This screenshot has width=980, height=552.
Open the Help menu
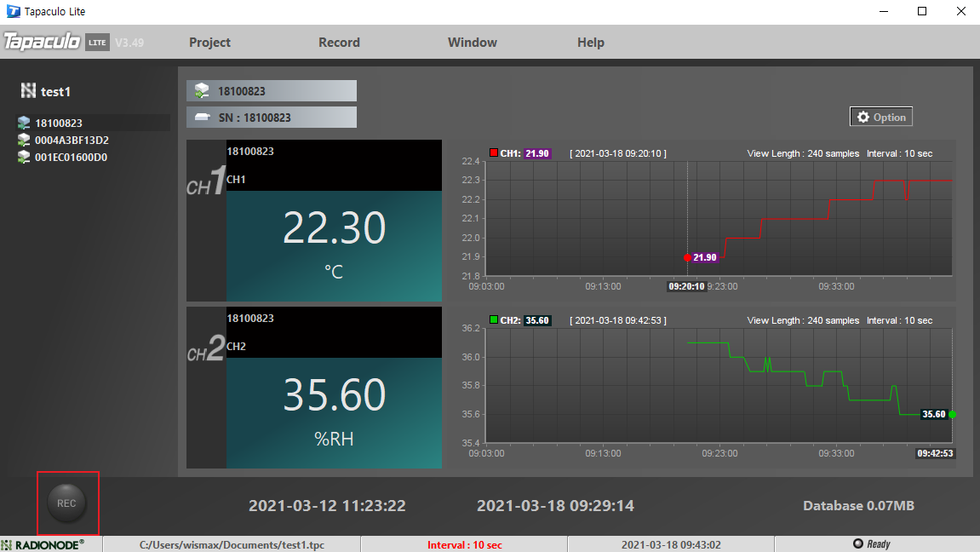pos(591,43)
